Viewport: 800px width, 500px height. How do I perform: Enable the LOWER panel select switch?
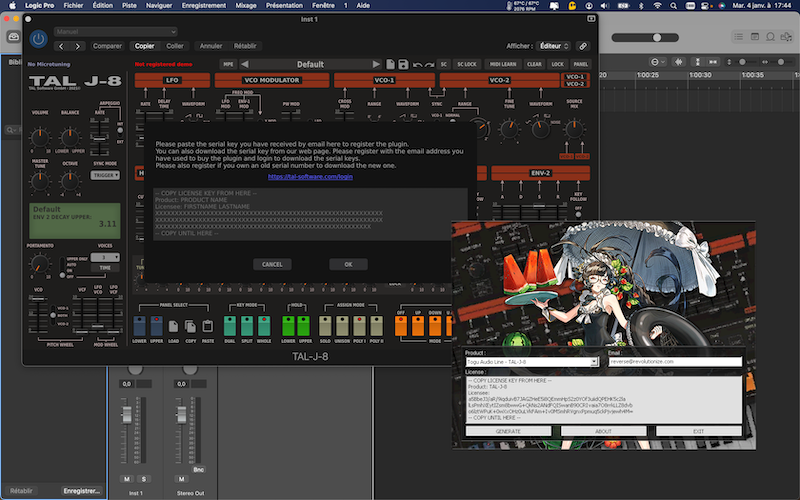[139, 326]
